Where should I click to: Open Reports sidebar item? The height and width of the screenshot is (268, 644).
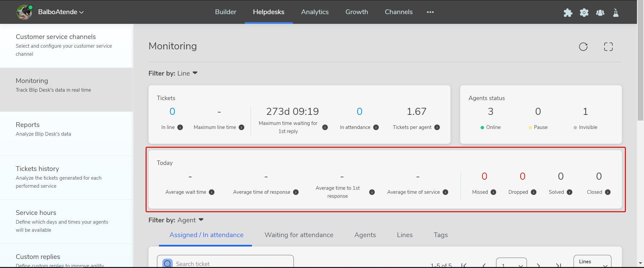tap(67, 134)
